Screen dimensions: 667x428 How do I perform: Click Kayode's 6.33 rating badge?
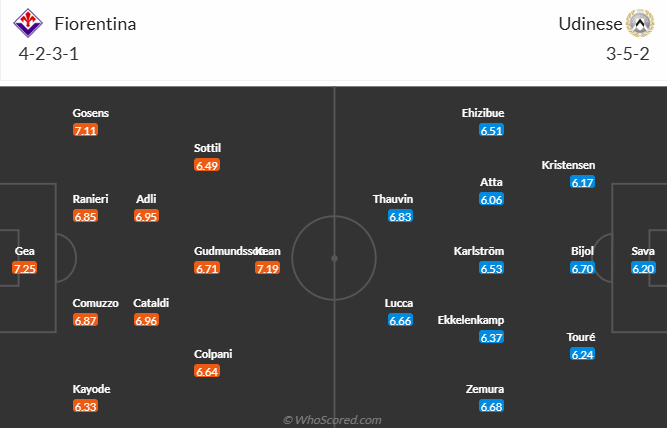coord(85,406)
